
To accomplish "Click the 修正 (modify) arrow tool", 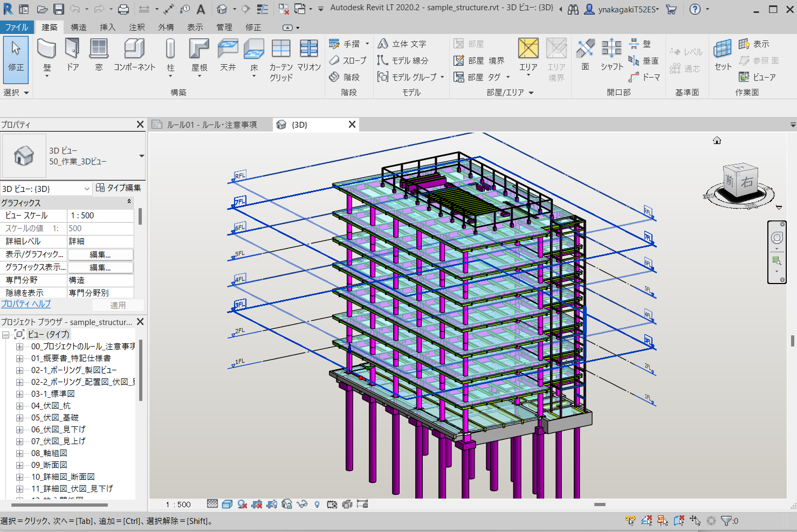I will tap(16, 59).
